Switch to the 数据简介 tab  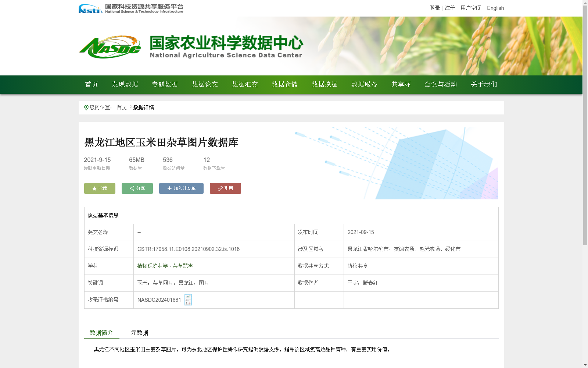[x=101, y=333]
